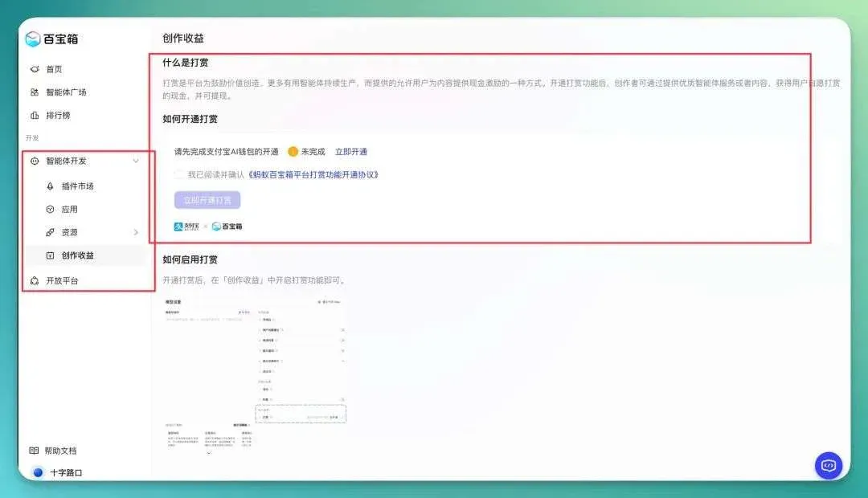Collapse the 智能体开发 chevron
This screenshot has height=498, width=868.
tap(136, 161)
